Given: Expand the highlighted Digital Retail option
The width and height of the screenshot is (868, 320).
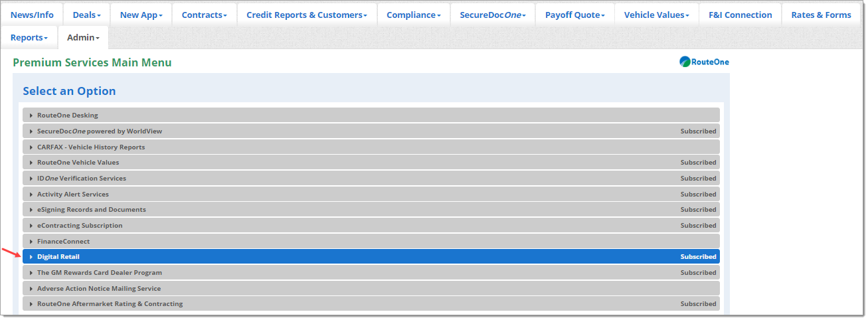Looking at the screenshot, I should [x=371, y=257].
